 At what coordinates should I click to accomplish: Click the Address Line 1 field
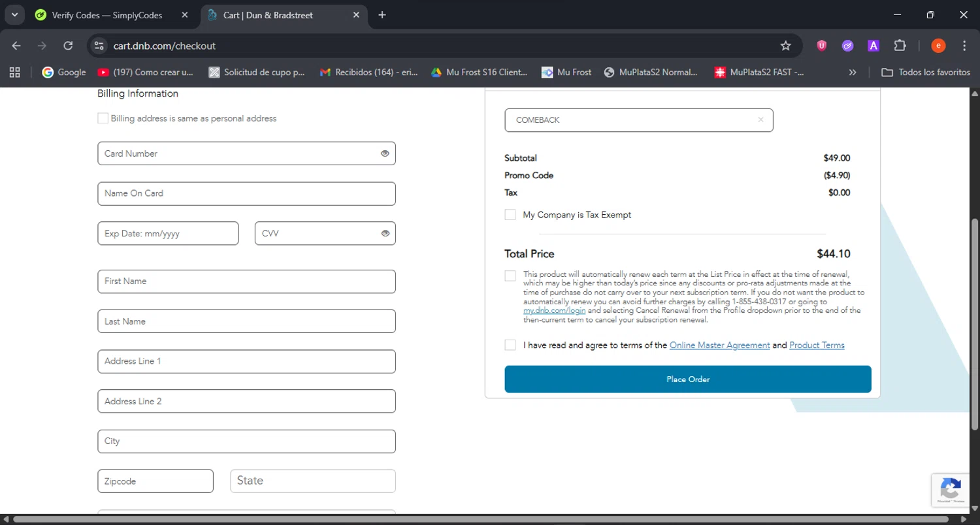tap(246, 362)
